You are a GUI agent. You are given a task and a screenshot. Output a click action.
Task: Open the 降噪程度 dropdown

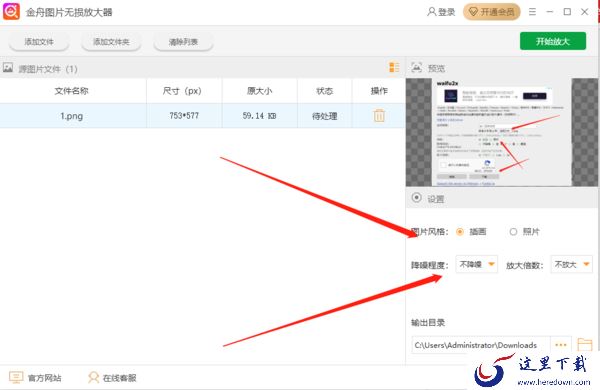tap(476, 264)
